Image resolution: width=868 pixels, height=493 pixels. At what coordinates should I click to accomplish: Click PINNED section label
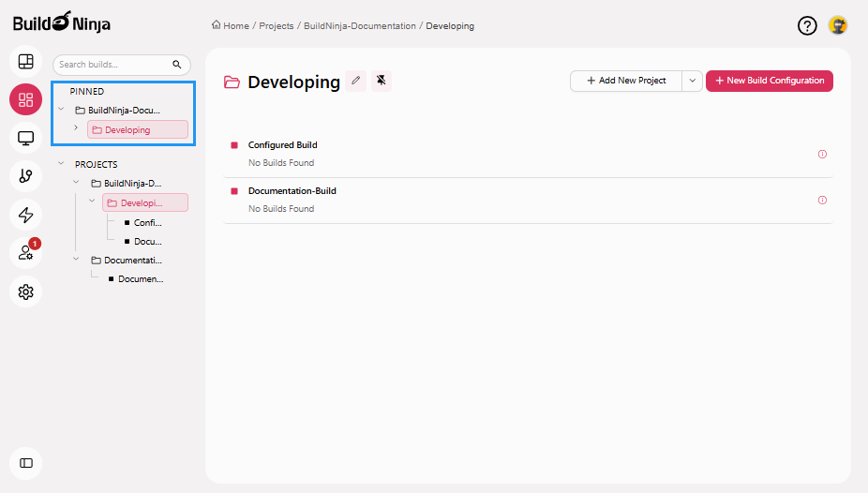tap(87, 91)
